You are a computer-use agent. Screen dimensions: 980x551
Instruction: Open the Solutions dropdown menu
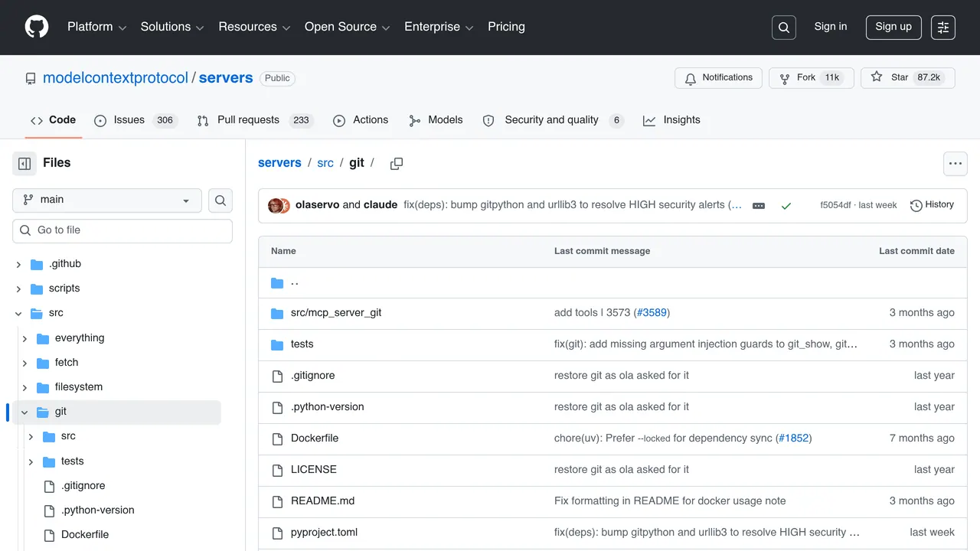click(171, 27)
